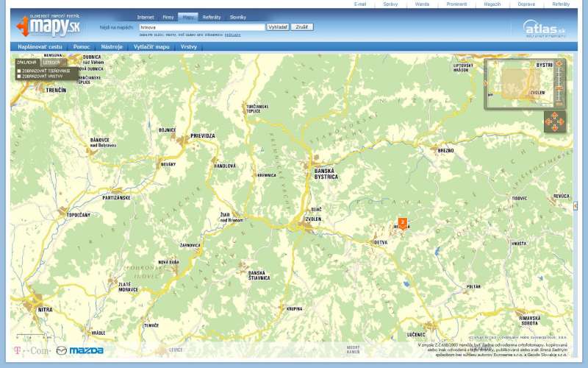Image resolution: width=588 pixels, height=368 pixels.
Task: Open the atlas.sk logo link
Action: 545,29
